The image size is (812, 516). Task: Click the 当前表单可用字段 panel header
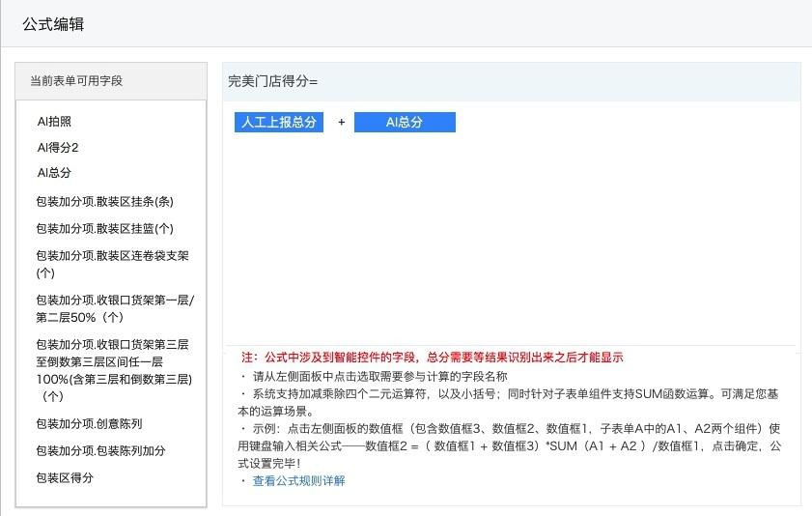click(x=111, y=81)
